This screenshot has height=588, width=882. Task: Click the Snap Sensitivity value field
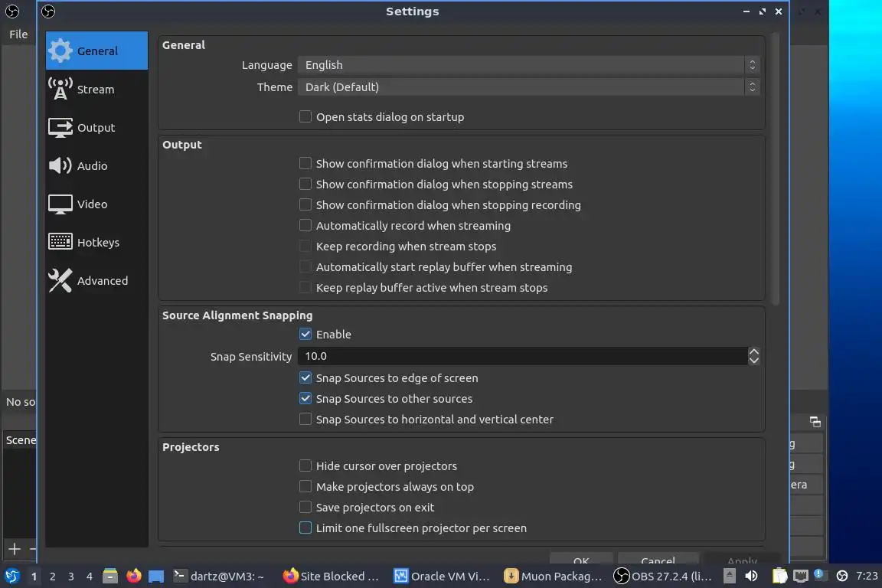click(x=521, y=356)
